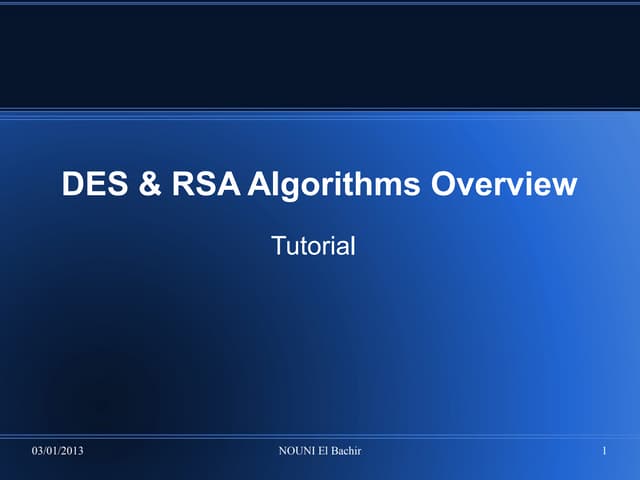This screenshot has width=640, height=480.
Task: Click the thin line at the slide's top edge
Action: pyautogui.click(x=320, y=3)
